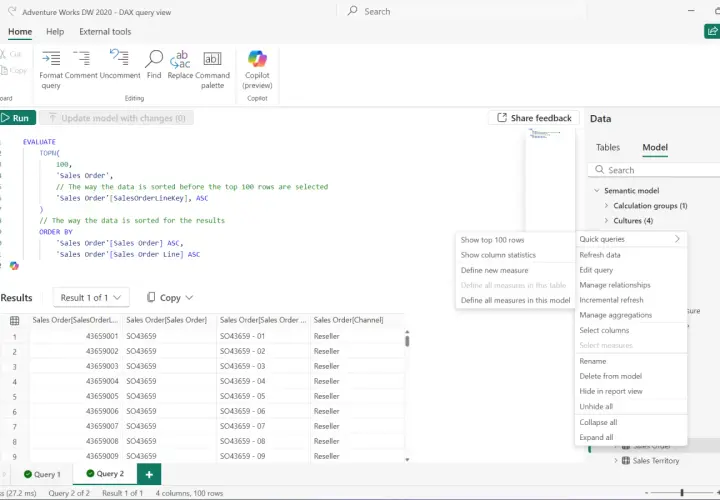Screen dimensions: 720x500
Task: Select Refresh data from context menu
Action: 600,255
